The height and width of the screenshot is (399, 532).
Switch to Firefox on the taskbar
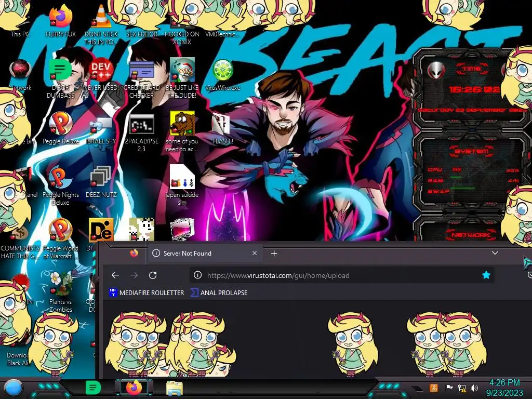(134, 388)
